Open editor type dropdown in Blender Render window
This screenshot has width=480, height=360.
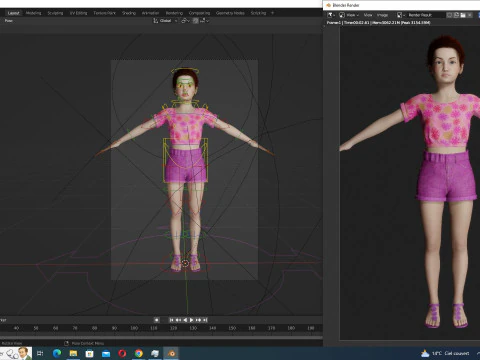click(331, 15)
